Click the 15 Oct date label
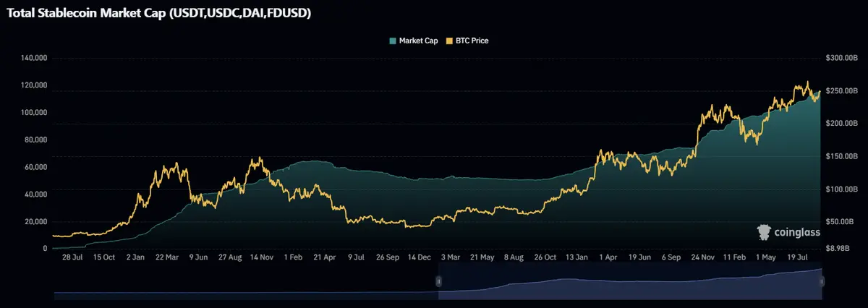Screen dimensions: 868x308 click(x=103, y=257)
